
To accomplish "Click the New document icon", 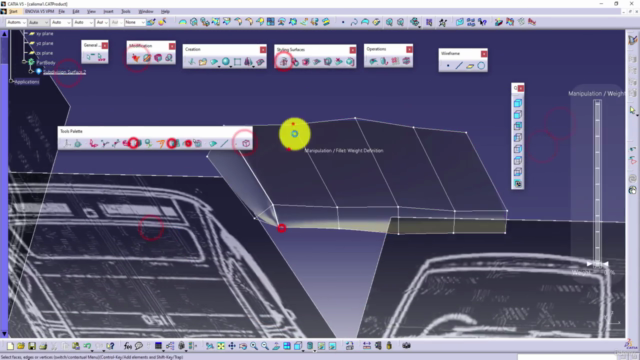I will (x=10, y=346).
